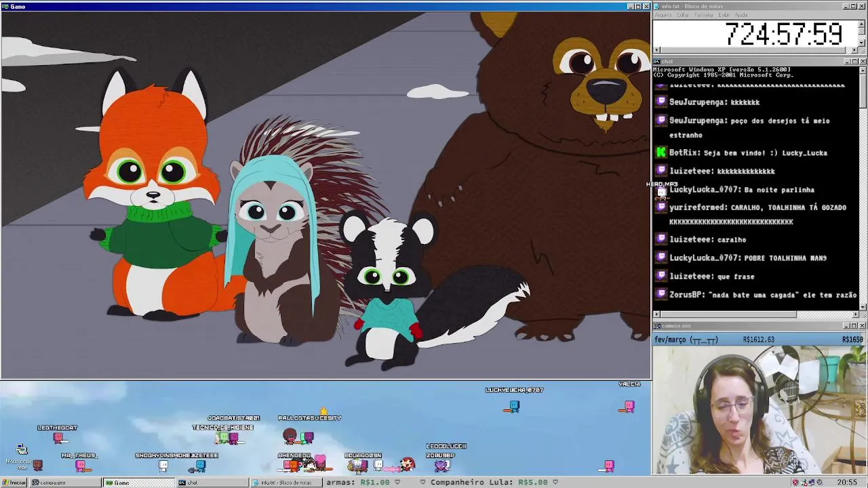
Task: Select the Game taskbar button
Action: tap(138, 483)
